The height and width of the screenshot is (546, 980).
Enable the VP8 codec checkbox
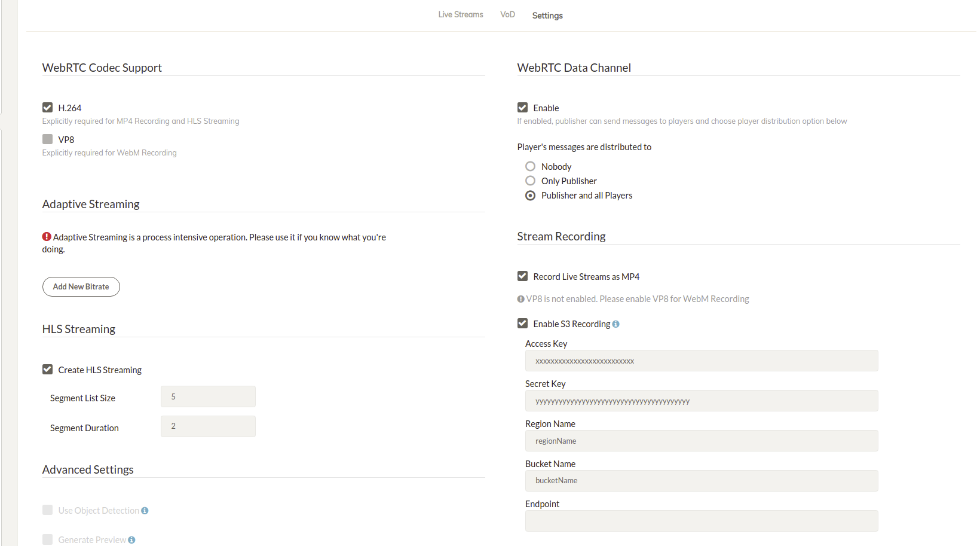[x=47, y=139]
